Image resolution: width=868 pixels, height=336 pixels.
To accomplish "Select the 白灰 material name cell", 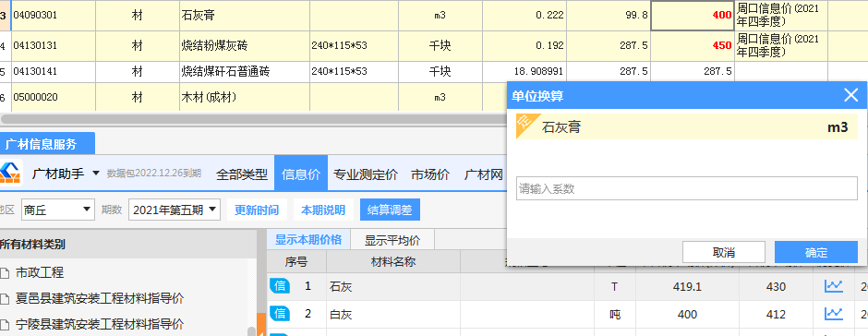I will click(393, 315).
